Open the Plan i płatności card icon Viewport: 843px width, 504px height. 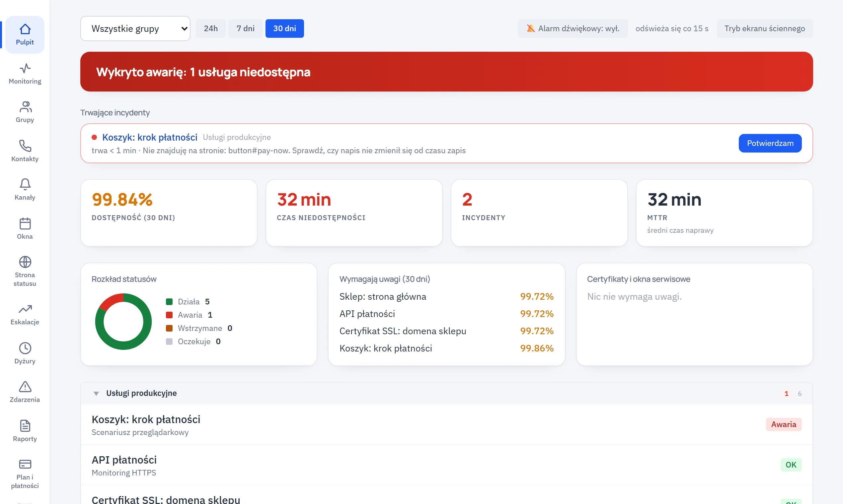25,464
